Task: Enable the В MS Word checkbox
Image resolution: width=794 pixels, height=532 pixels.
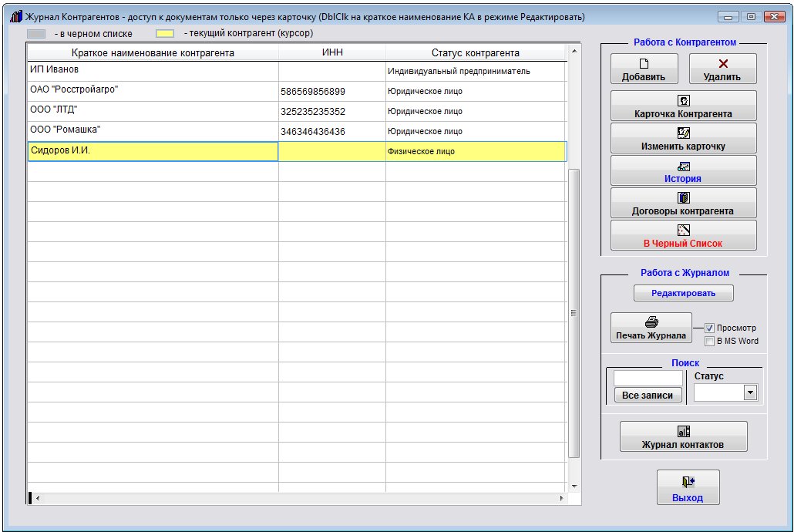Action: [710, 341]
